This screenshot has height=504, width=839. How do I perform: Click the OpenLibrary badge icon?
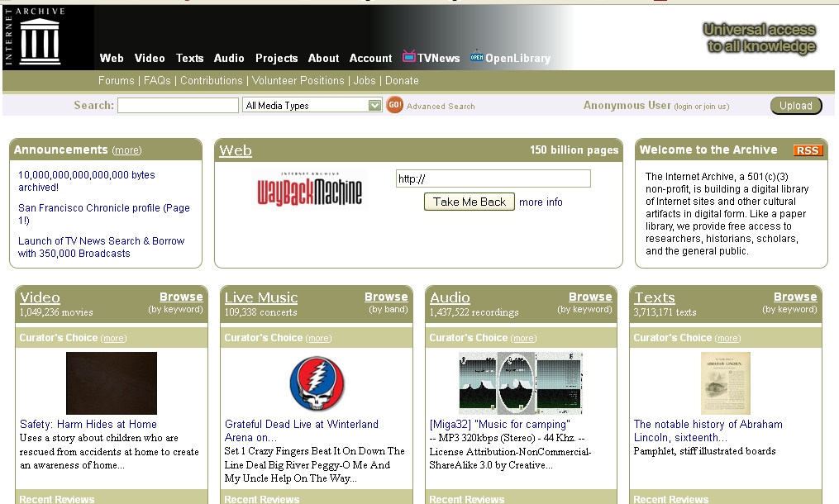[477, 56]
